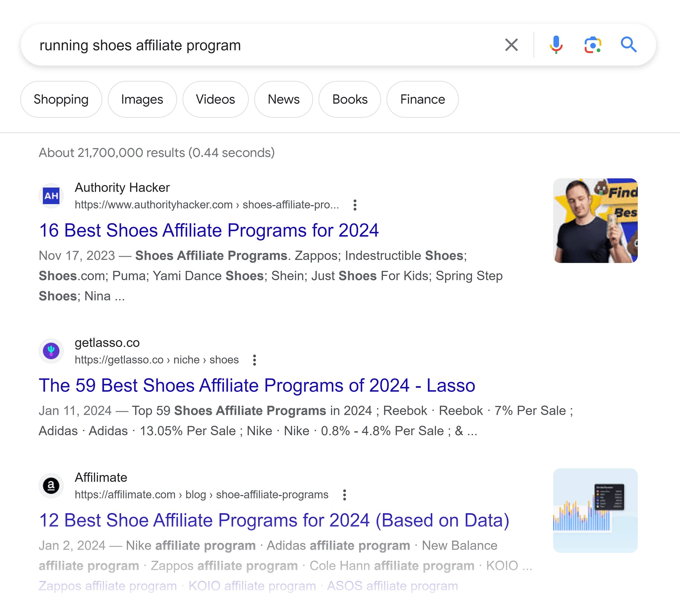
Task: Click the Affilimate favicon
Action: [51, 485]
